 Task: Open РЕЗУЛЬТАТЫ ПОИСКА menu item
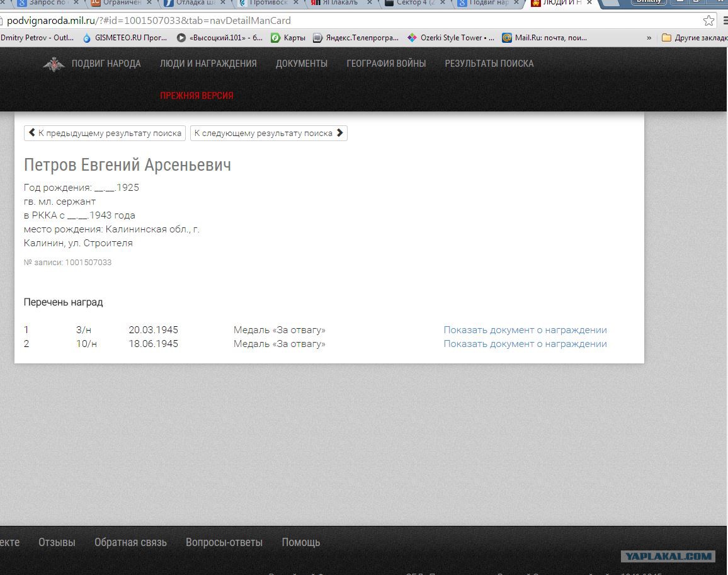pyautogui.click(x=489, y=64)
